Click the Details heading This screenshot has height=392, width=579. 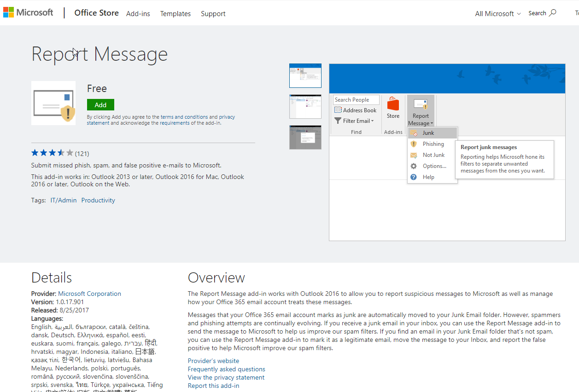click(x=52, y=277)
